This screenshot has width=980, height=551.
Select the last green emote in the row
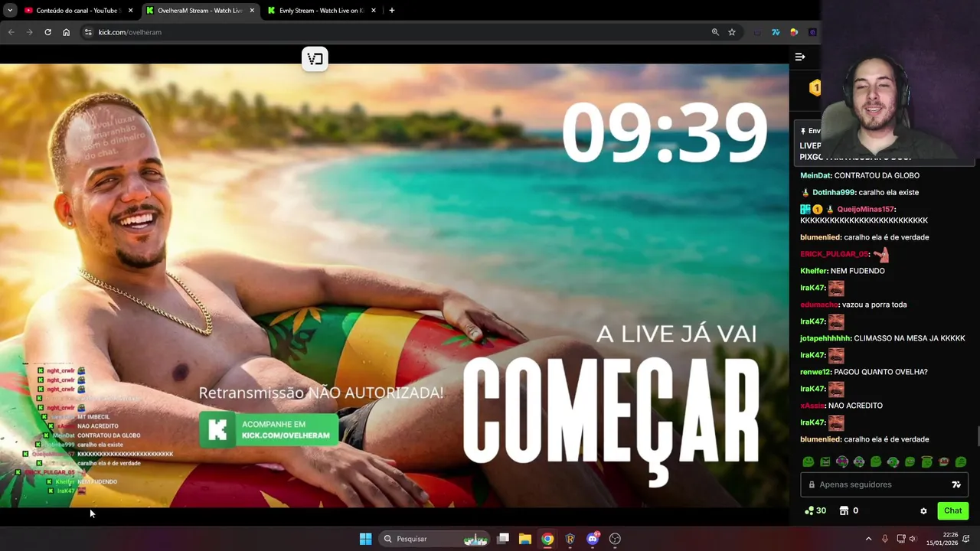[960, 462]
